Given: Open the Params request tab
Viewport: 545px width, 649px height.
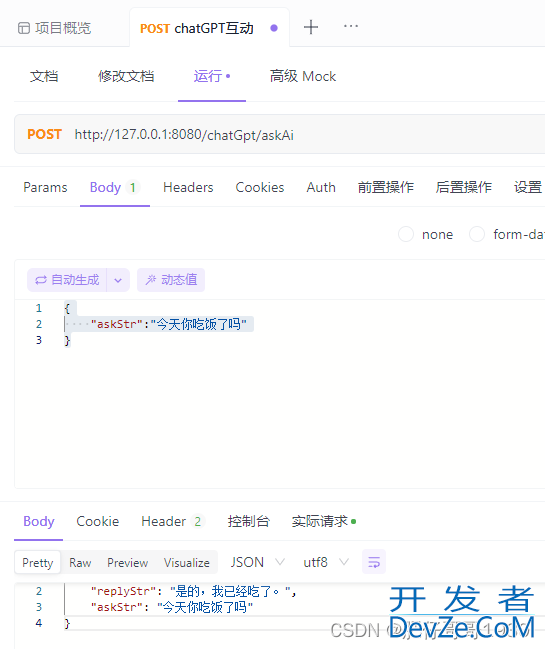Looking at the screenshot, I should [45, 187].
